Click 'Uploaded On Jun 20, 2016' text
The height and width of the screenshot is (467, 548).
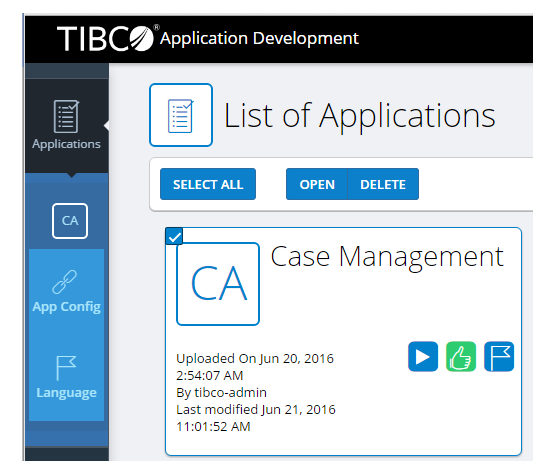[x=255, y=359]
